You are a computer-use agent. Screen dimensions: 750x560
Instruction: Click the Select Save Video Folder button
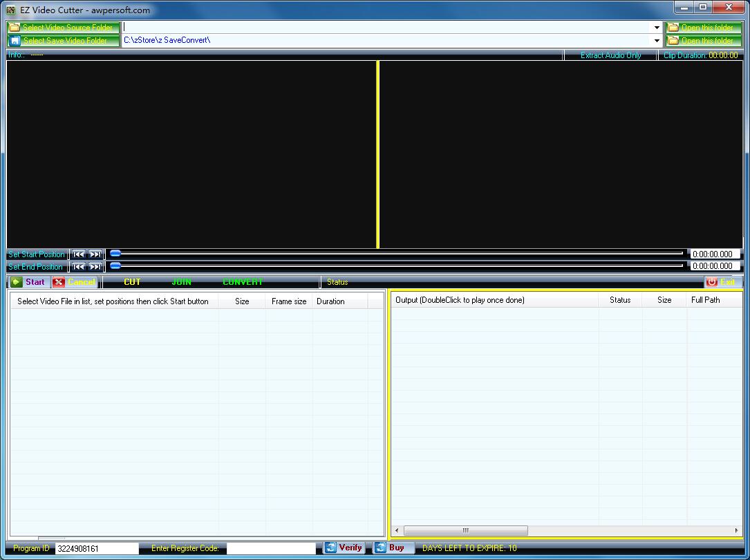tap(63, 41)
